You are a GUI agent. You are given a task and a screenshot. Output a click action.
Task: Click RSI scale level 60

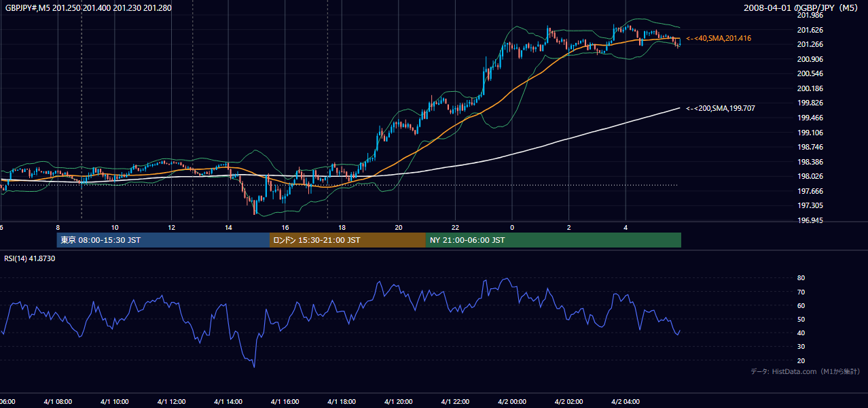801,305
